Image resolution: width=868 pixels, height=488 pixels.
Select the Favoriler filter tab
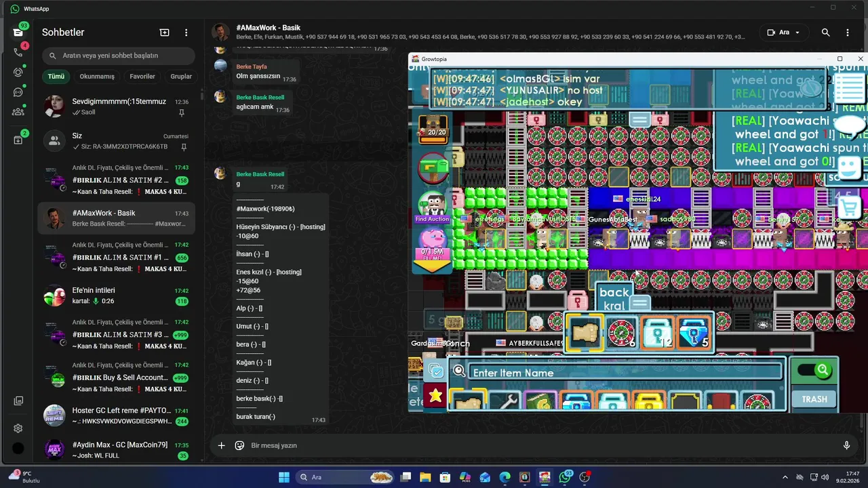(x=142, y=77)
